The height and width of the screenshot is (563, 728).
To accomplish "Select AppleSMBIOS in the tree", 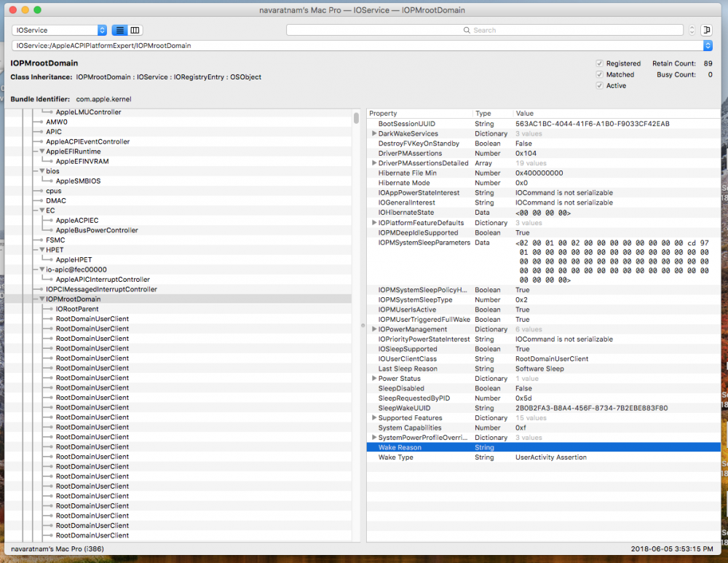I will pyautogui.click(x=78, y=181).
